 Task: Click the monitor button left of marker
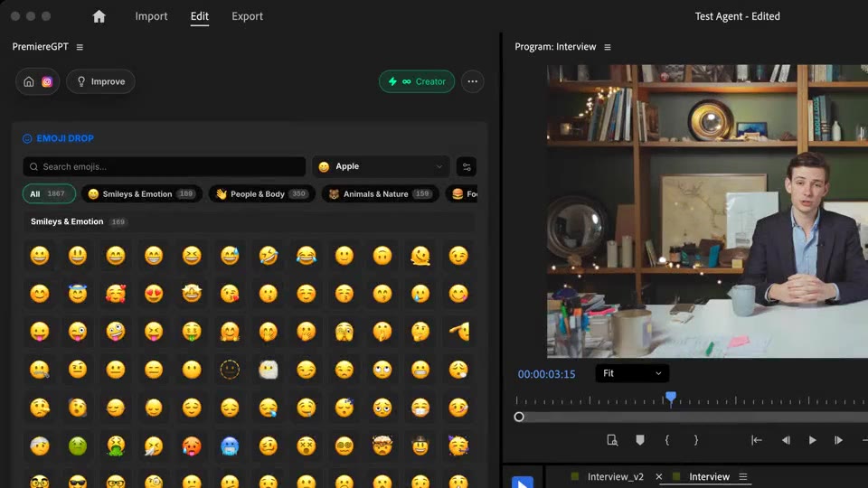612,440
